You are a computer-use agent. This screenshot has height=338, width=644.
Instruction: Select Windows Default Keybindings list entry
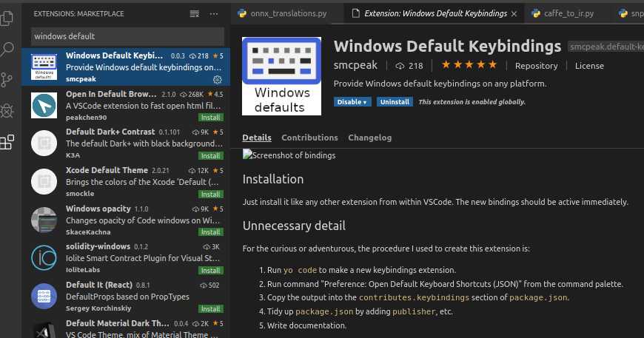point(126,67)
